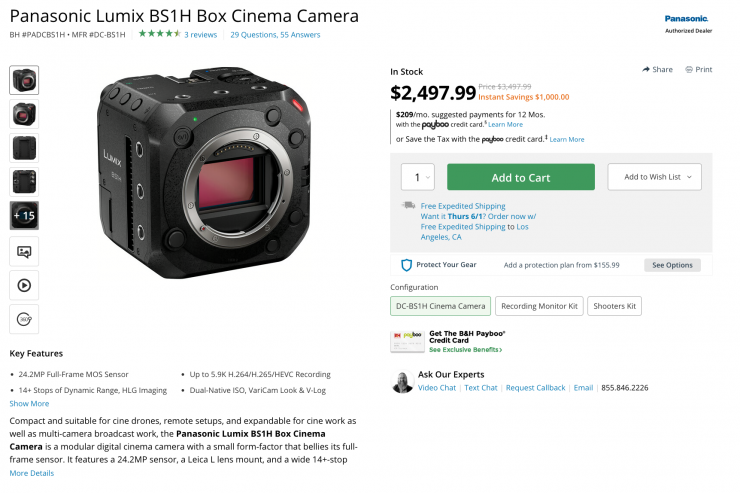Click the star rating icons
The width and height of the screenshot is (740, 493).
(x=158, y=34)
